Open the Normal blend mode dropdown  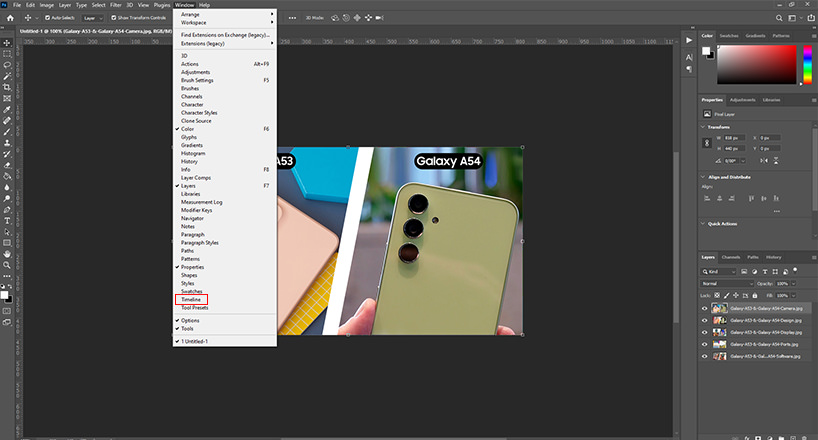[x=727, y=283]
